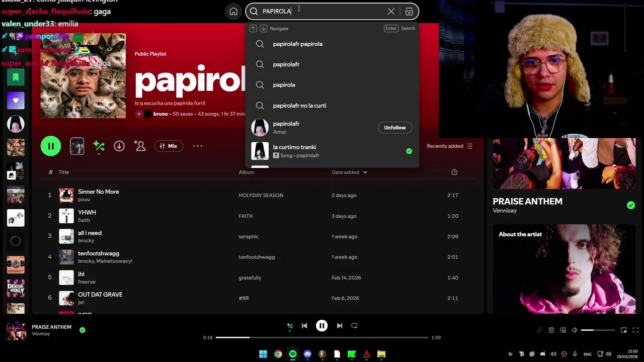Open playlist owner 'bruno' profile
The height and width of the screenshot is (362, 644).
[x=160, y=114]
